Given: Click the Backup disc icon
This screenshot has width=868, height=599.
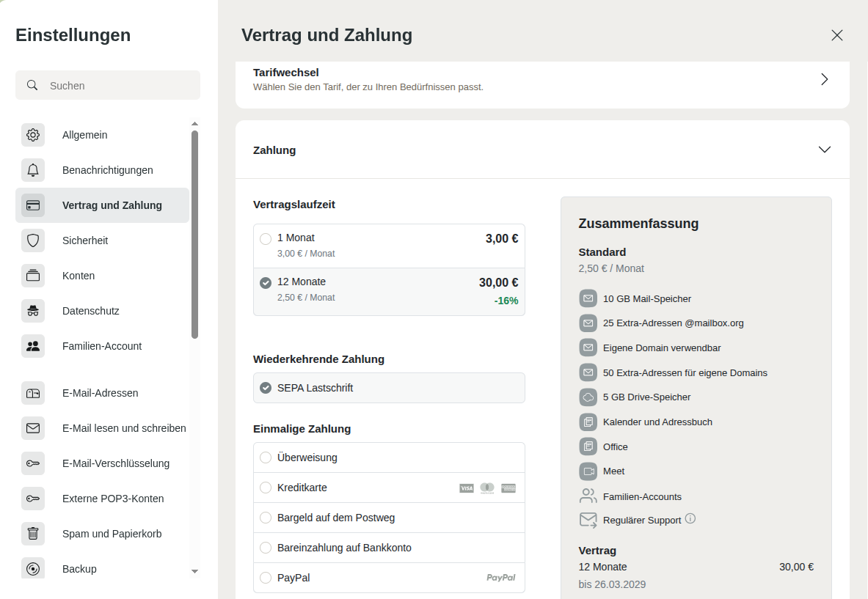Looking at the screenshot, I should click(x=33, y=569).
